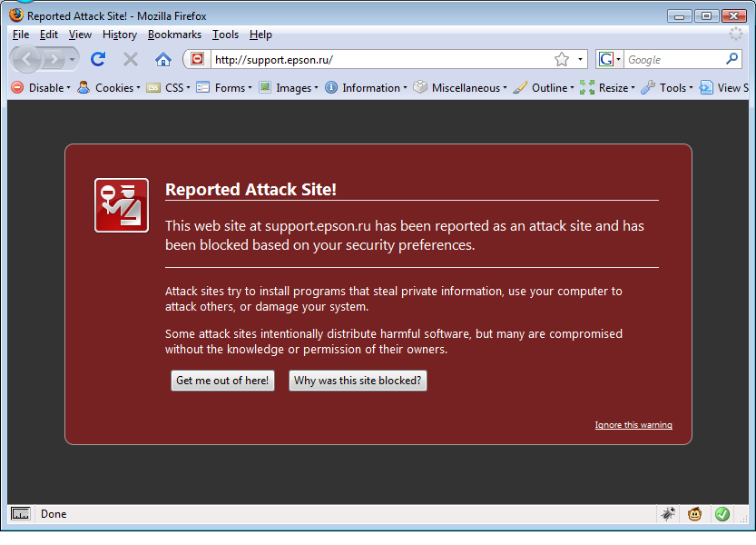The width and height of the screenshot is (756, 545).
Task: Open the CSS toolbar dropdown
Action: tap(178, 88)
